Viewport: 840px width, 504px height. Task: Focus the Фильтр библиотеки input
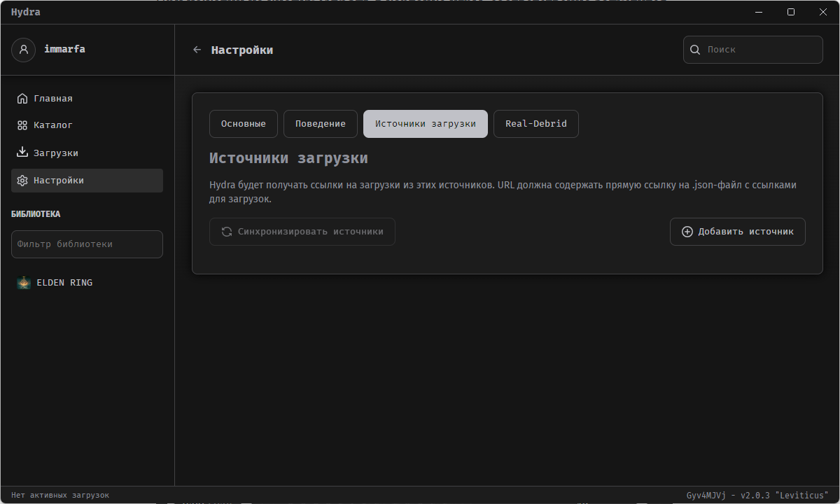point(87,244)
